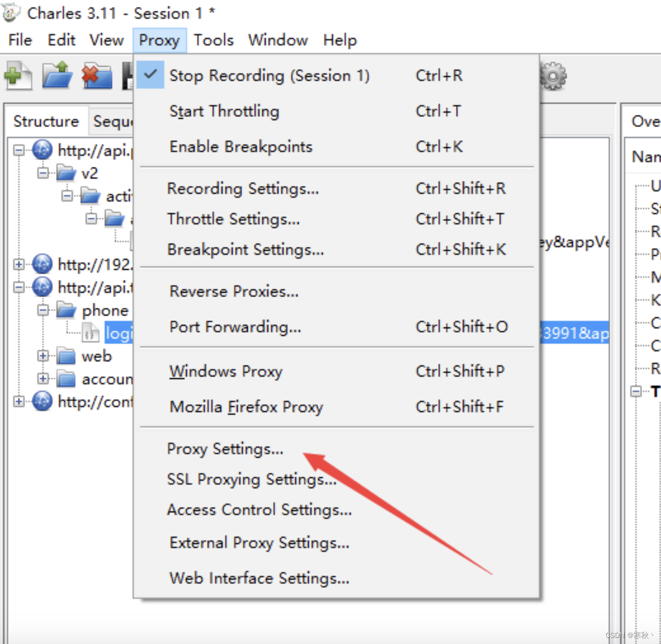The image size is (661, 644).
Task: Click the globe icon for http://192 host
Action: coord(42,264)
